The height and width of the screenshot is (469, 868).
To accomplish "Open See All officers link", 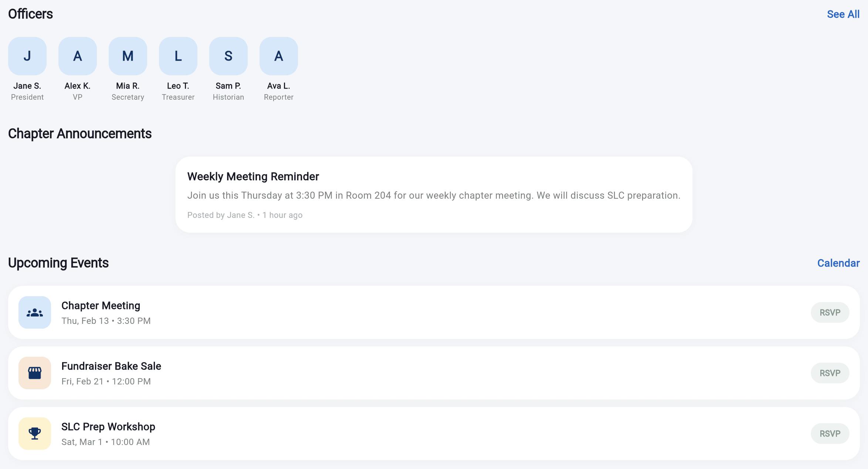I will tap(843, 14).
